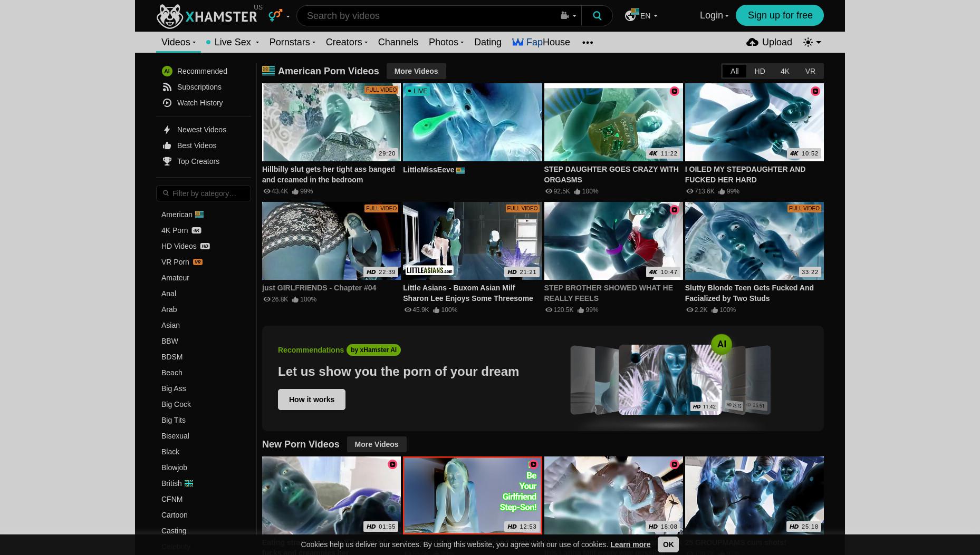The width and height of the screenshot is (980, 555).
Task: Click the How it works button
Action: 311,400
